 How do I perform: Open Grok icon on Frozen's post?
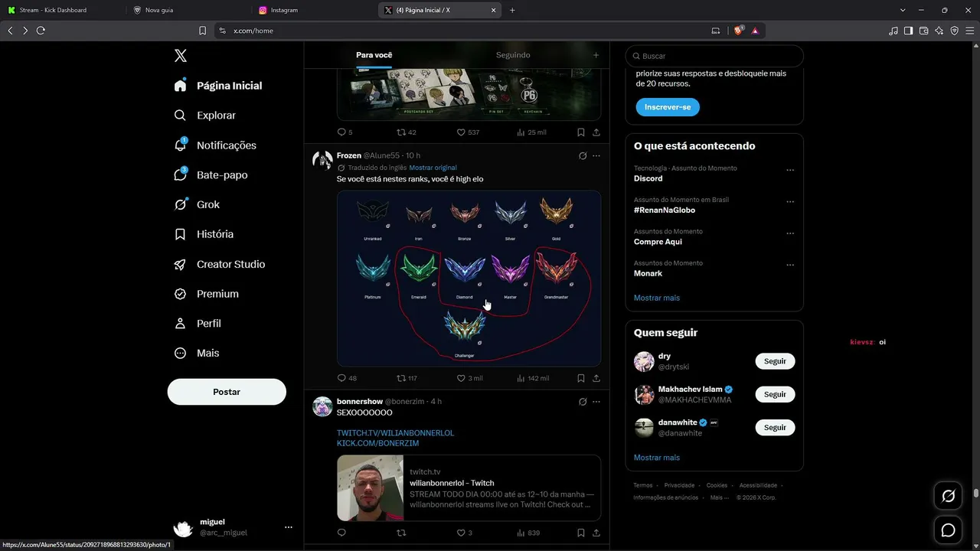pos(583,155)
